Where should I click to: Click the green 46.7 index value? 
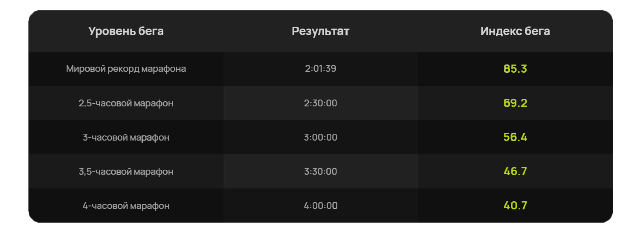pos(515,172)
